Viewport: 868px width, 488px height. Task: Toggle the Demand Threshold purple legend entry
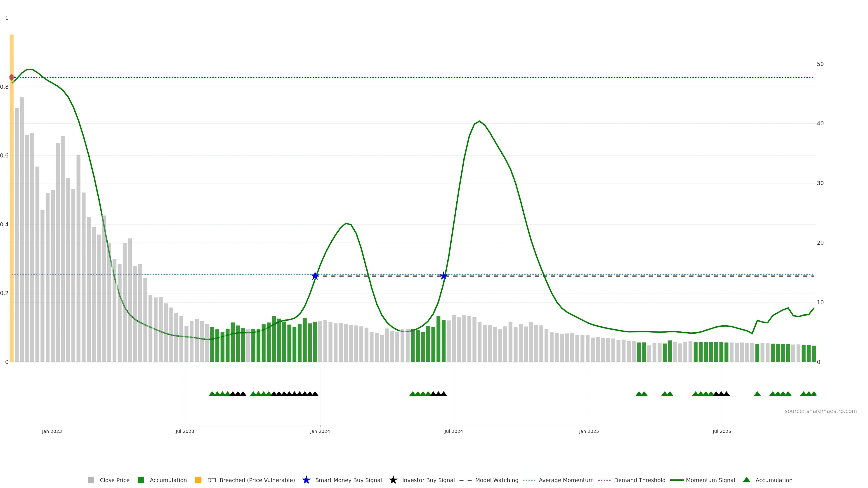[604, 480]
